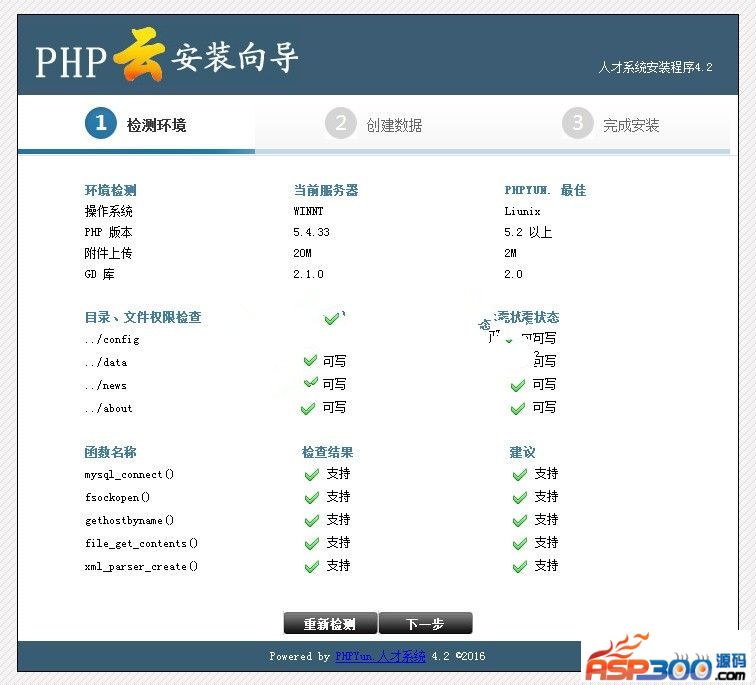Click the WINNT server value
This screenshot has width=756, height=685.
(x=308, y=211)
